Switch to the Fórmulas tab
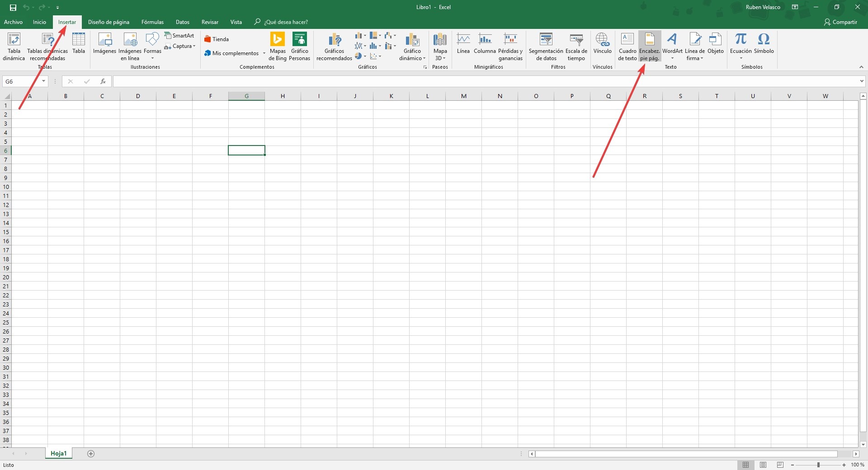Image resolution: width=868 pixels, height=470 pixels. tap(152, 22)
